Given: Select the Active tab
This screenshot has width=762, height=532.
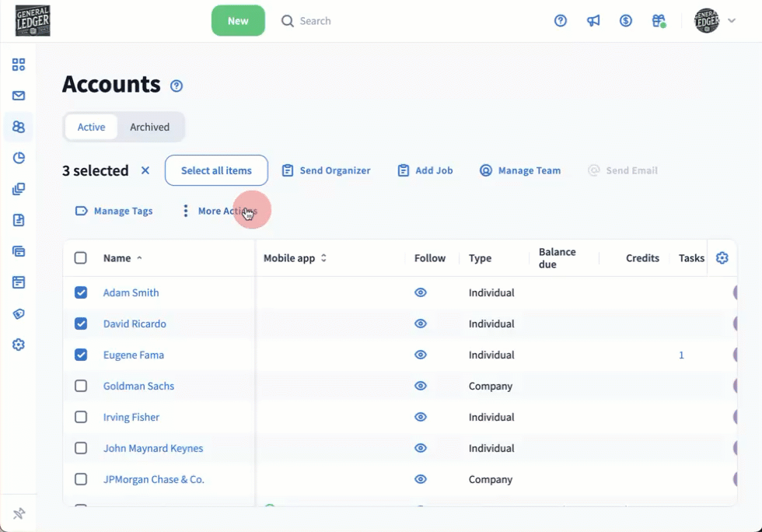Looking at the screenshot, I should 91,127.
